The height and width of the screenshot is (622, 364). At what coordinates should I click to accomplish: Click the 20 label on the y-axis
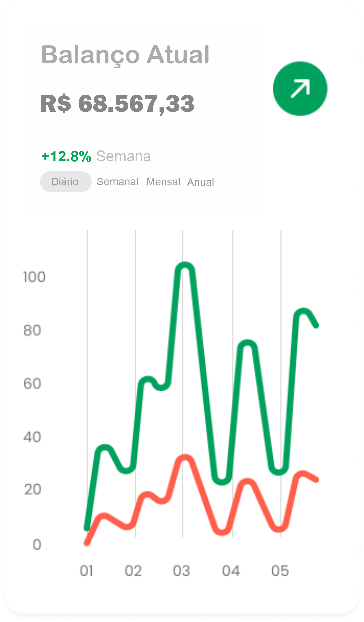point(33,489)
